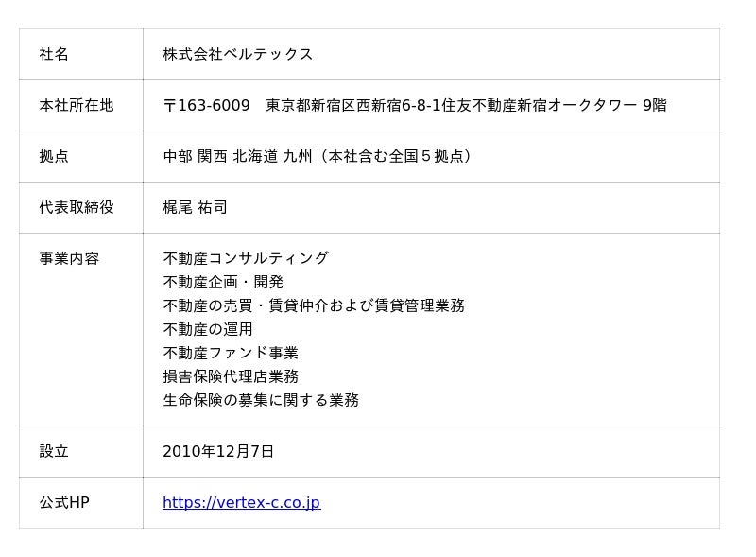Click the 中部 関西 北海道 九州 locations text
The image size is (756, 557).
(x=318, y=157)
